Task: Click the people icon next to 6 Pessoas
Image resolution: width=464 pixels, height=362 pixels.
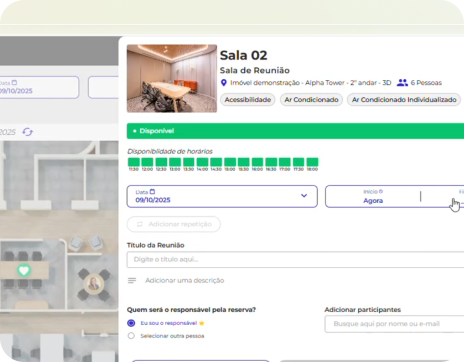Action: click(402, 83)
